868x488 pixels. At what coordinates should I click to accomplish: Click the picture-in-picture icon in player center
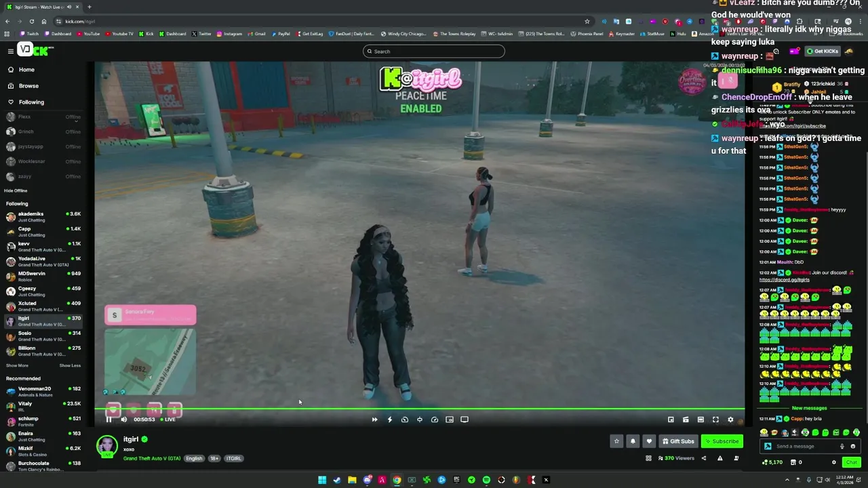450,420
